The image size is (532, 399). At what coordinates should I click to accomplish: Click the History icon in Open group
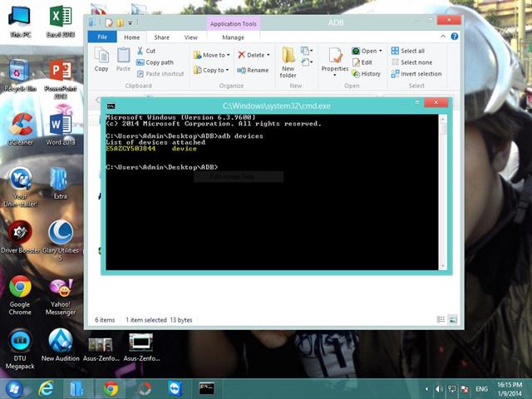tap(357, 74)
